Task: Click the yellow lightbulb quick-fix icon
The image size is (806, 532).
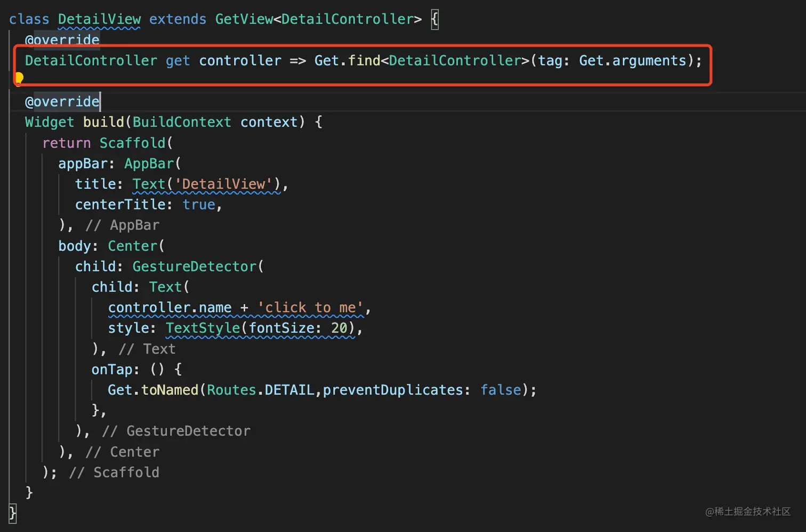Action: pos(19,79)
